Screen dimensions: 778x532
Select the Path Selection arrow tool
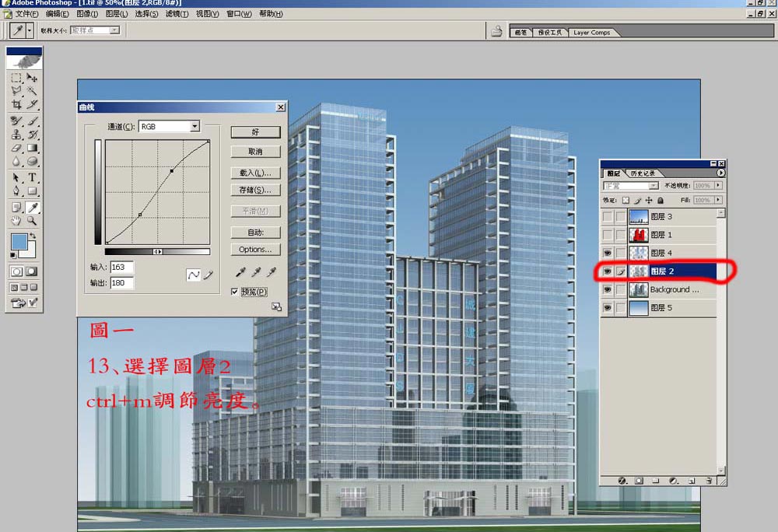(16, 177)
